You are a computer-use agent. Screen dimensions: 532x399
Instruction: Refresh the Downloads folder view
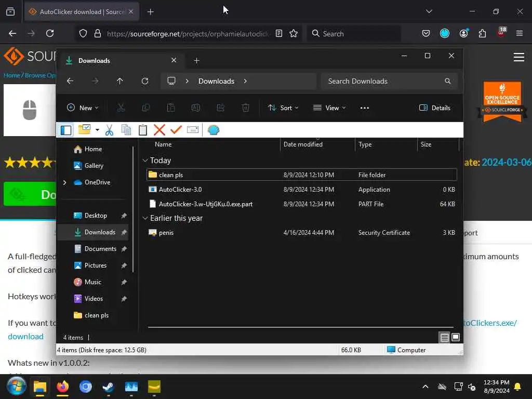[145, 81]
